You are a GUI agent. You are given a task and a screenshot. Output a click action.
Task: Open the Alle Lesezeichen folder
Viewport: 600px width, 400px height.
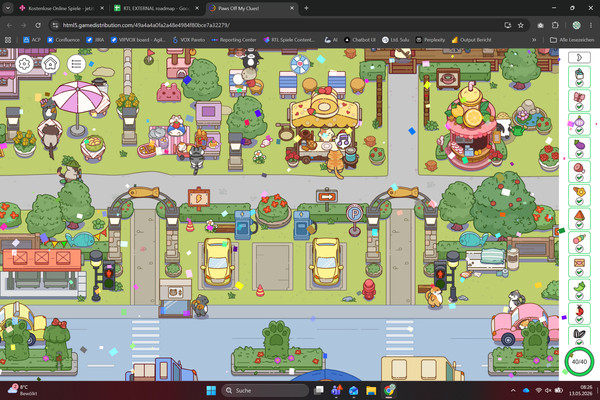(572, 40)
